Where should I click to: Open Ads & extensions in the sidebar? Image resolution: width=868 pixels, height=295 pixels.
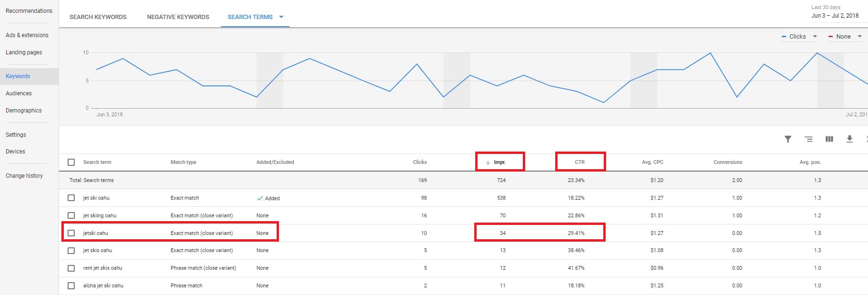27,35
